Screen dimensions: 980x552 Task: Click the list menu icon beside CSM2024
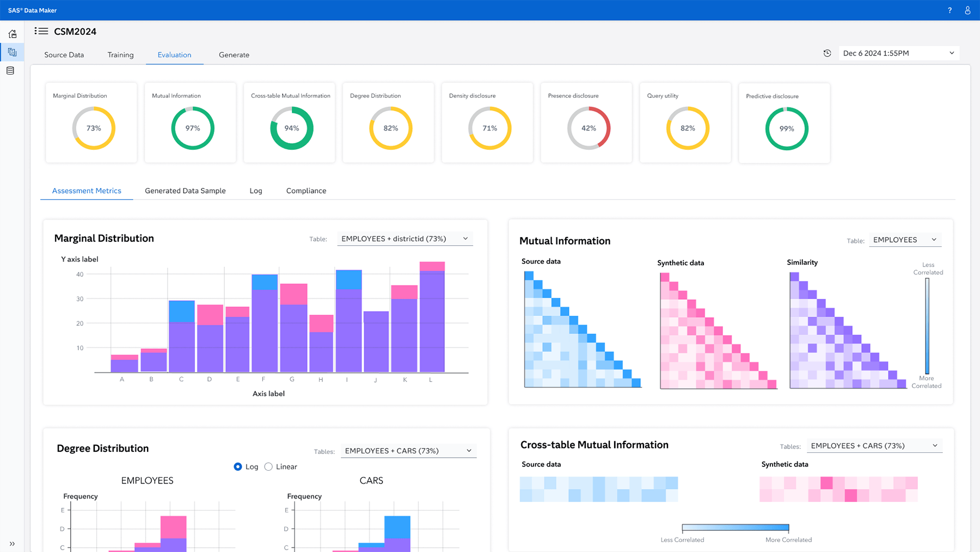pos(41,31)
